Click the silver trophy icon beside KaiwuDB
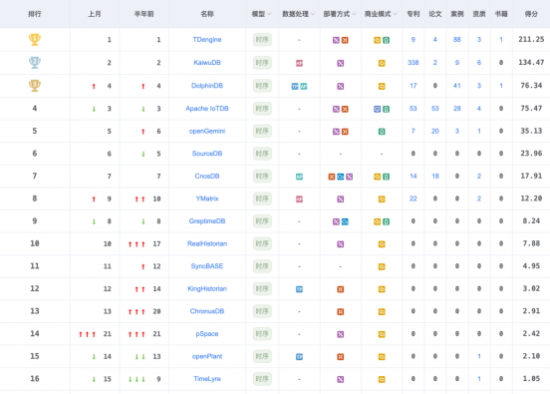Viewport: 550px width, 394px height. tap(35, 62)
